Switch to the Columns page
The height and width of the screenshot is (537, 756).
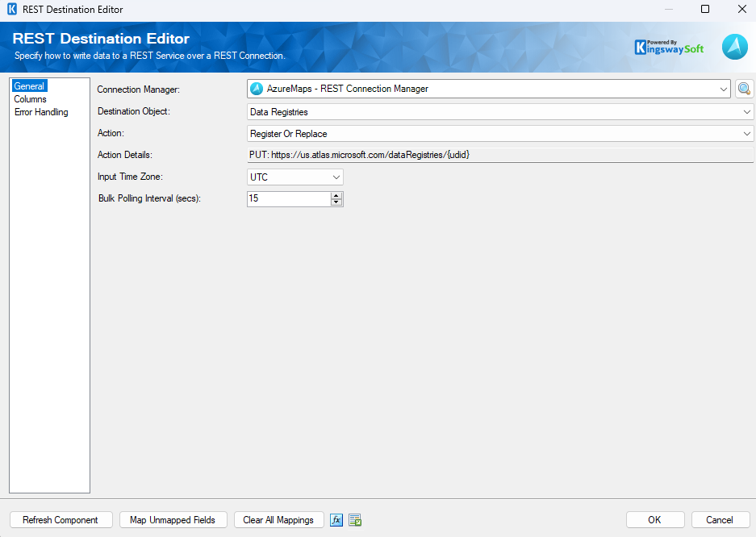[30, 99]
